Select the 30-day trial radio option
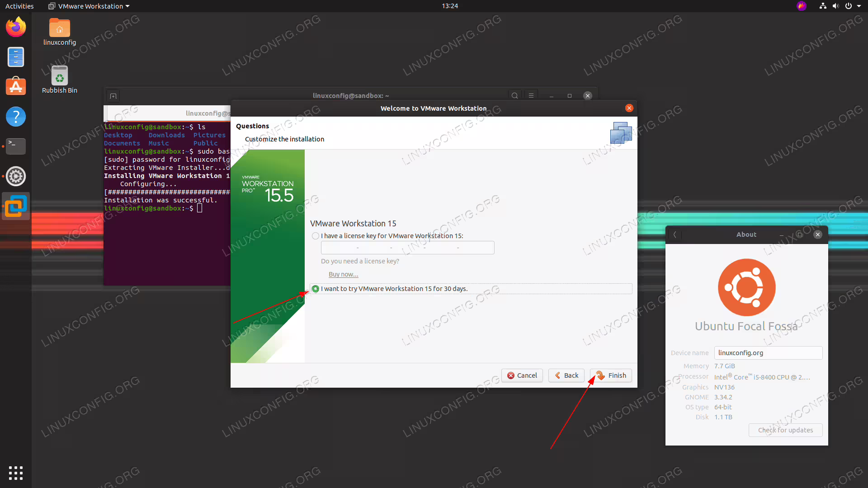The height and width of the screenshot is (488, 868). (x=316, y=289)
